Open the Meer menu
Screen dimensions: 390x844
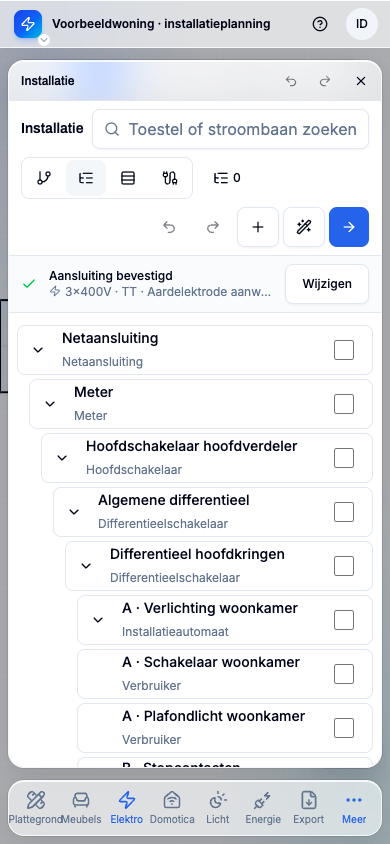coord(354,808)
